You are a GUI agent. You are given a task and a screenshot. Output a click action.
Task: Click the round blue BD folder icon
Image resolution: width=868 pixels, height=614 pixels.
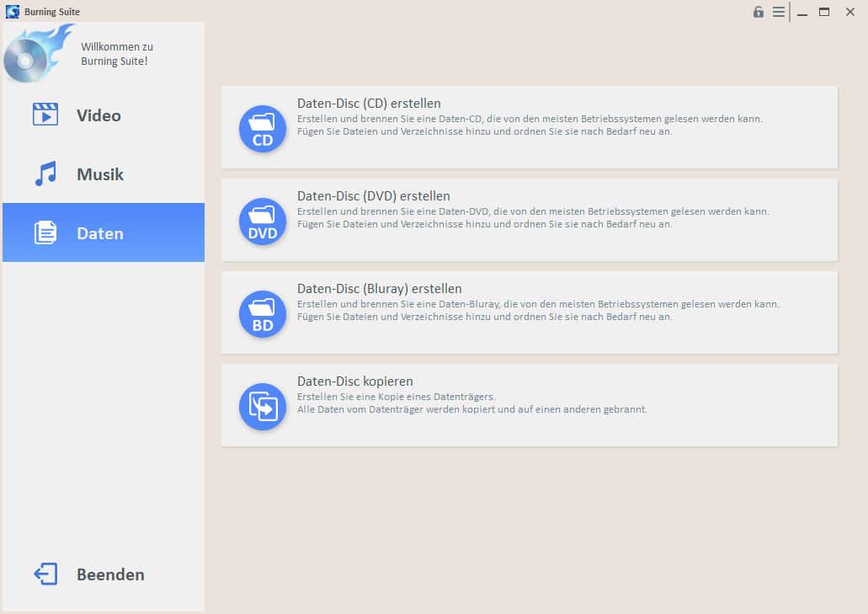[263, 314]
